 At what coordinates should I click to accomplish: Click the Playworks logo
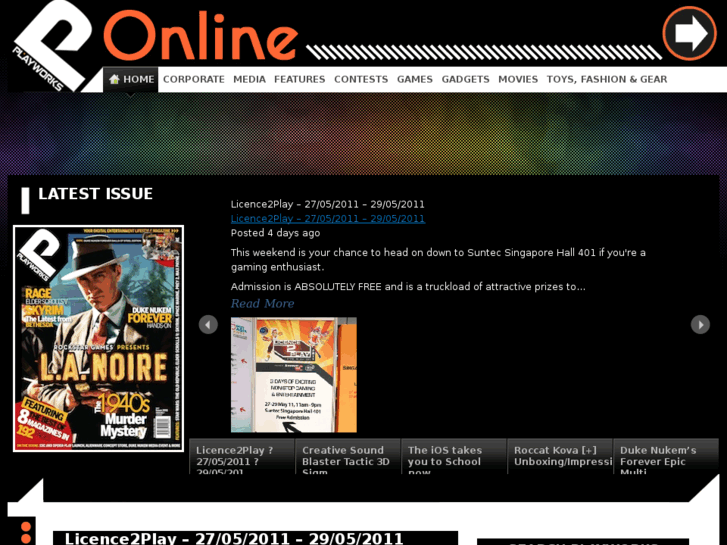click(x=51, y=45)
